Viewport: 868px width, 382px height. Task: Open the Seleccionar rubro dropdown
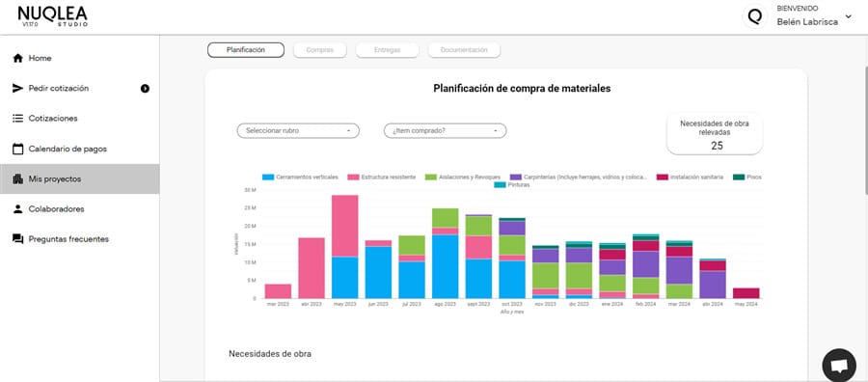[x=298, y=131]
